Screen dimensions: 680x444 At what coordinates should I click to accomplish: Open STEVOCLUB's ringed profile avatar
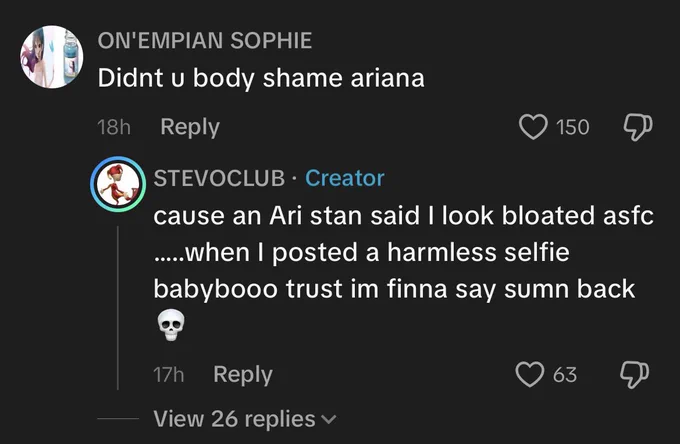tap(118, 184)
